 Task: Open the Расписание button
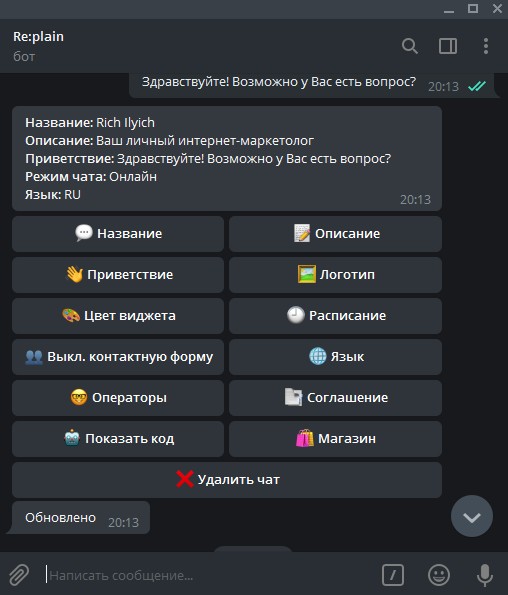335,316
